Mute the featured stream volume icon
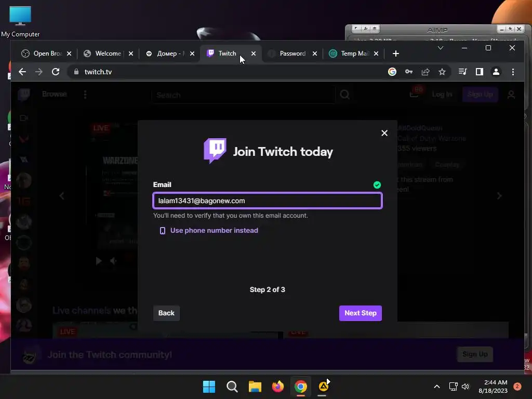Image resolution: width=532 pixels, height=399 pixels. (113, 261)
